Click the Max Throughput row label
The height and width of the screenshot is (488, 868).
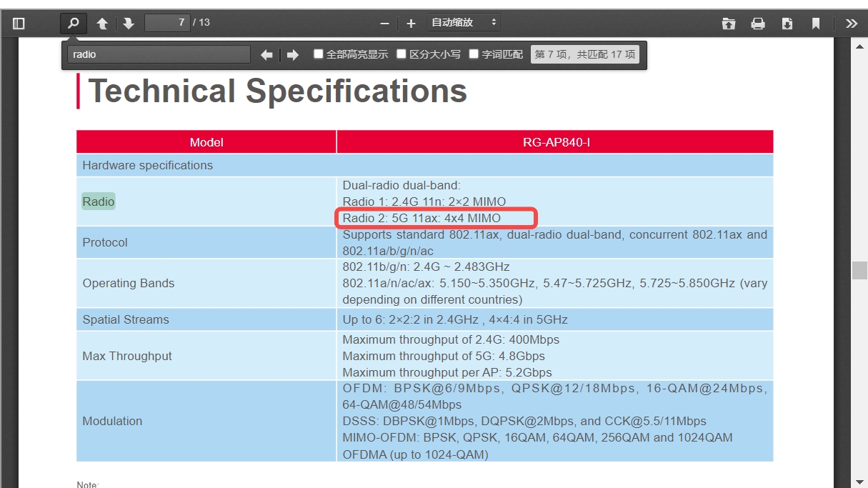pyautogui.click(x=127, y=356)
